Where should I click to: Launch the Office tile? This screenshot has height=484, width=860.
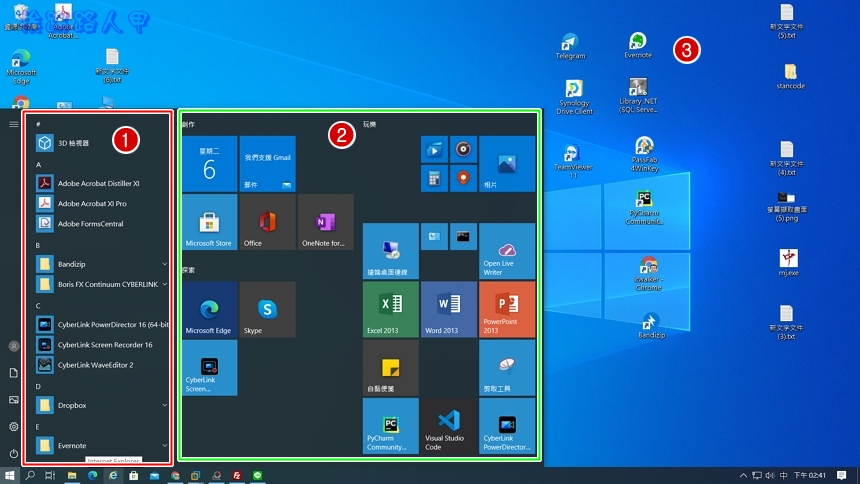click(x=268, y=222)
